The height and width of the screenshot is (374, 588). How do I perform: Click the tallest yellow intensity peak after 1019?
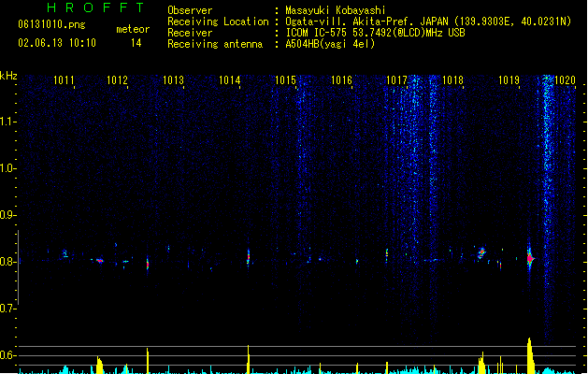click(530, 356)
